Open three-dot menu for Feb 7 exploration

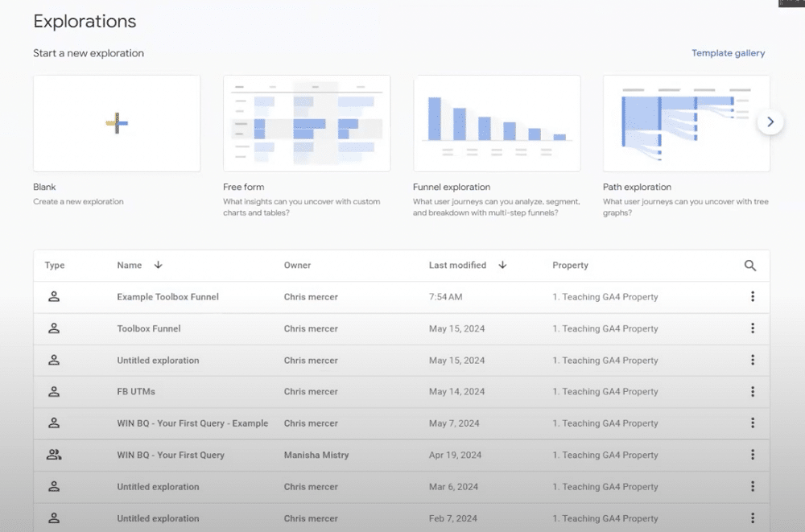coord(752,518)
